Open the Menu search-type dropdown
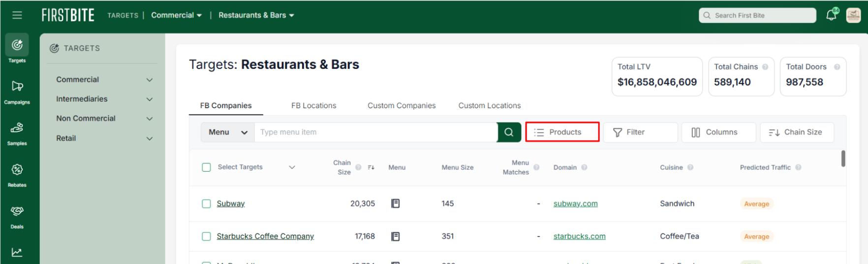The height and width of the screenshot is (264, 868). pos(228,132)
